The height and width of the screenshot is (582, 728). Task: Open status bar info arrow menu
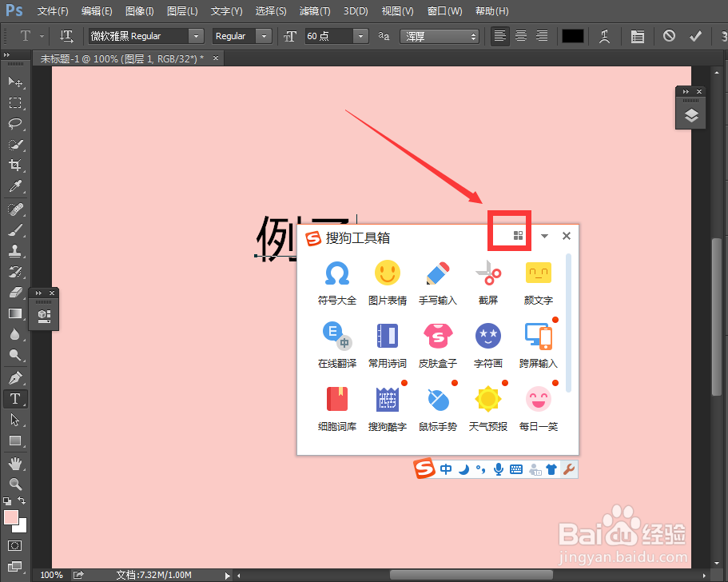click(227, 576)
